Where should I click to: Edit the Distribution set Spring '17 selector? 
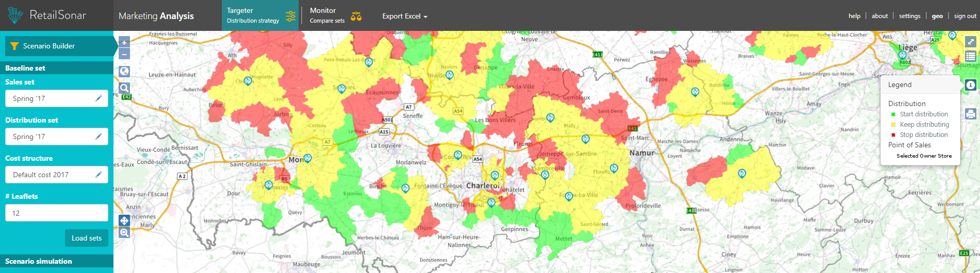coord(57,136)
